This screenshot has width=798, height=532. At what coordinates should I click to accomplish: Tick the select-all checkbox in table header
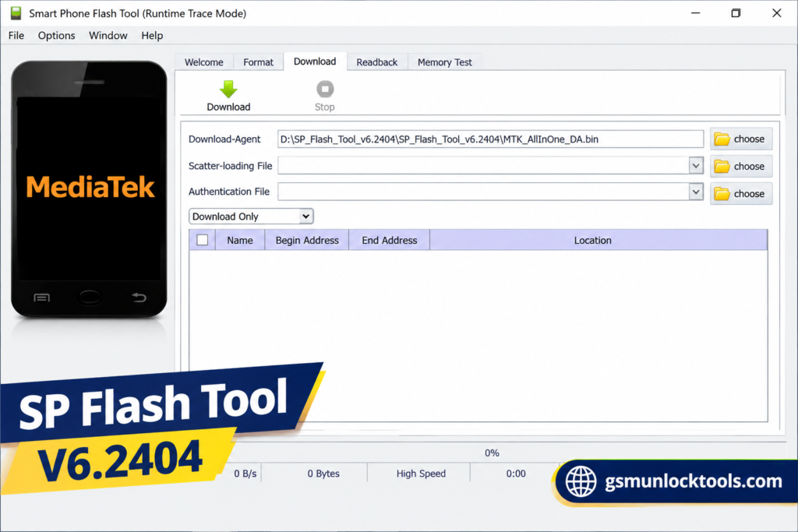pyautogui.click(x=202, y=240)
